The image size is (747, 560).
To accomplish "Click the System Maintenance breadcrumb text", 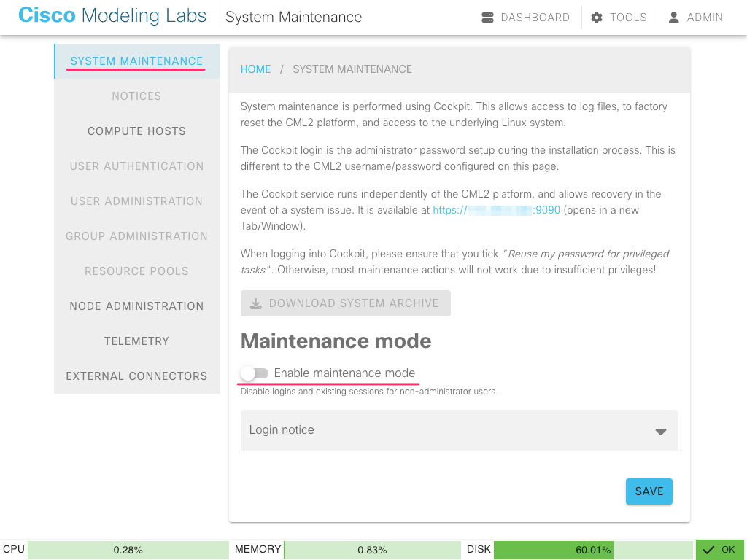I will tap(352, 69).
